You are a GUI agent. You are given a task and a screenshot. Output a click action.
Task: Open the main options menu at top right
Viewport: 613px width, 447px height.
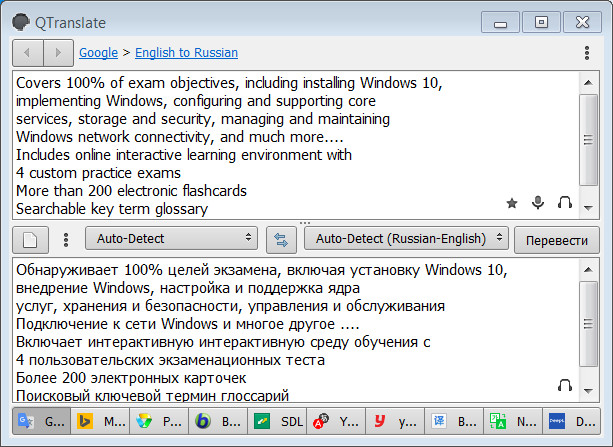tap(587, 53)
